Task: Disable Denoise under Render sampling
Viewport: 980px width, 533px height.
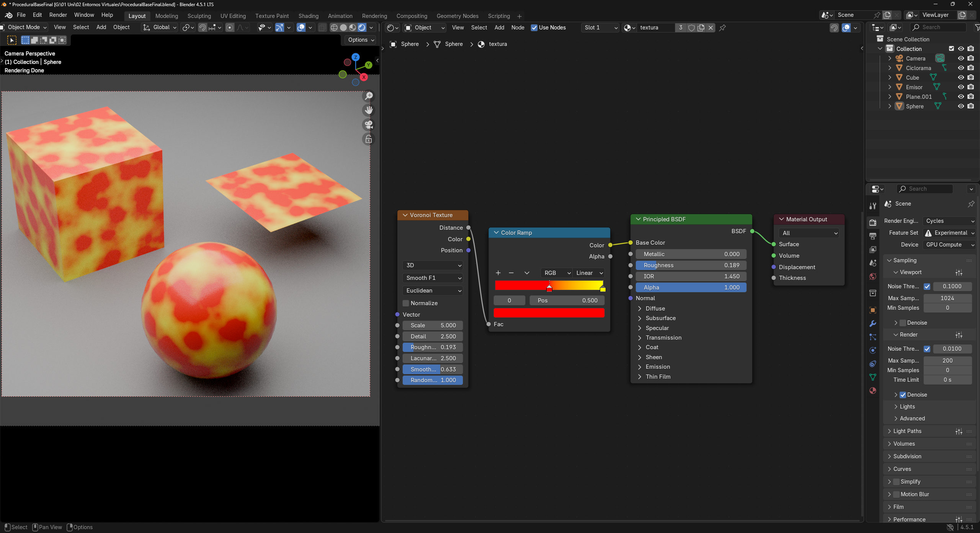Action: [903, 395]
